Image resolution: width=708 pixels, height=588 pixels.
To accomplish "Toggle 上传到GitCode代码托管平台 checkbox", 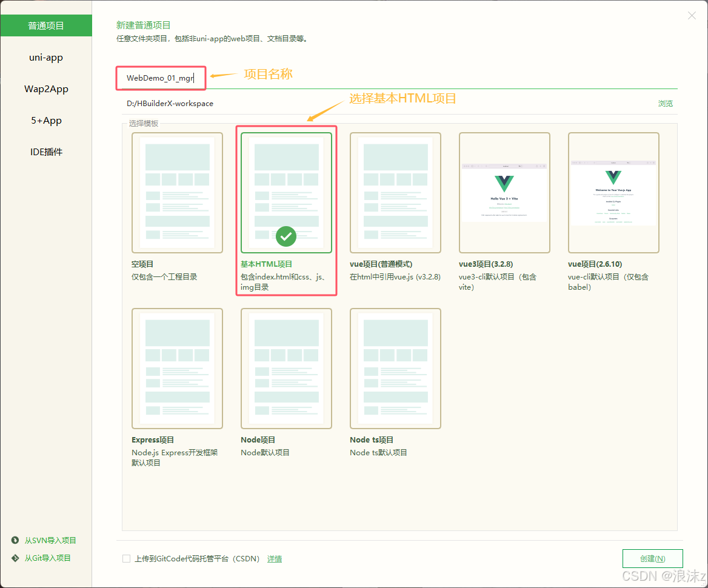I will (x=127, y=559).
